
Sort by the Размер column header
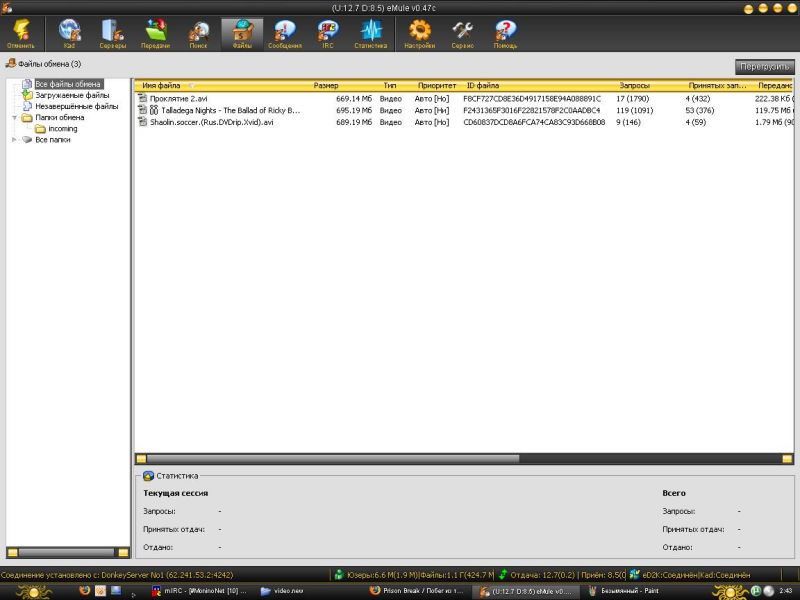(x=326, y=86)
